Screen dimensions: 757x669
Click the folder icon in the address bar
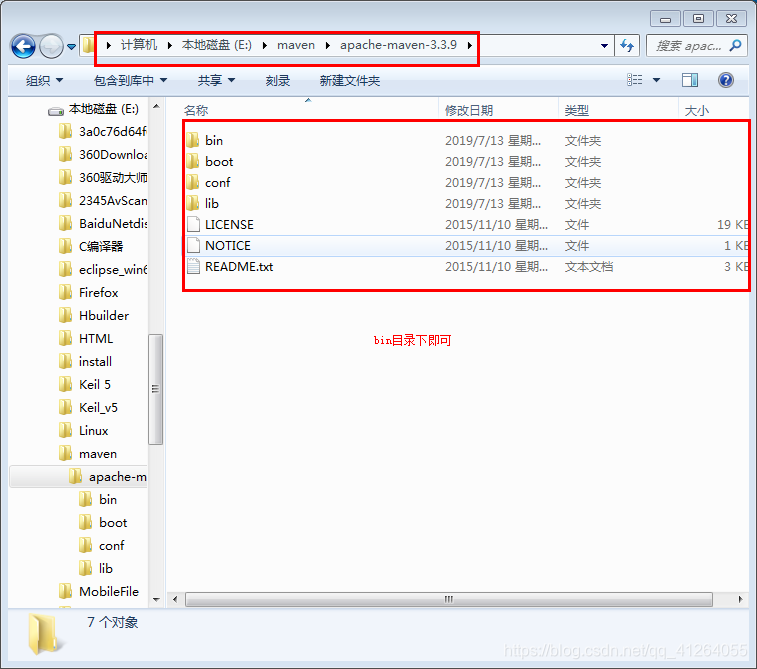pyautogui.click(x=88, y=45)
